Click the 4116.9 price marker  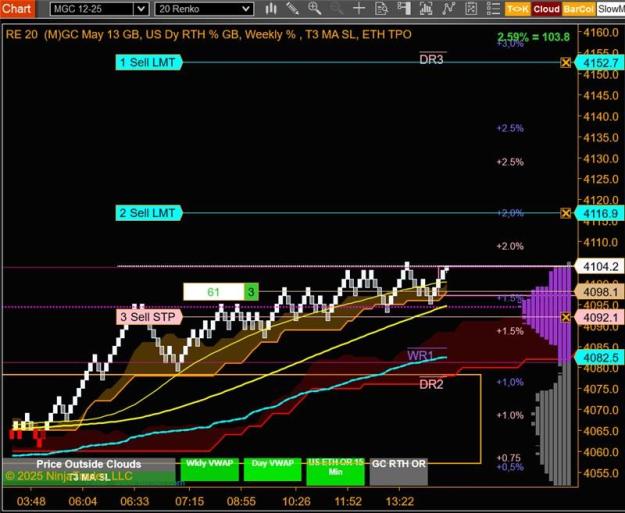[x=599, y=213]
